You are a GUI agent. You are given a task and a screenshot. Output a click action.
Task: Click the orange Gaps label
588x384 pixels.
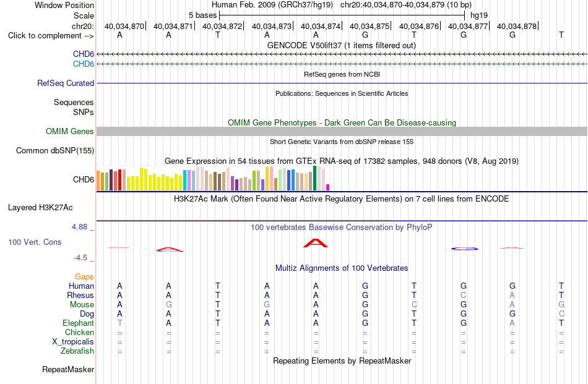pyautogui.click(x=84, y=277)
